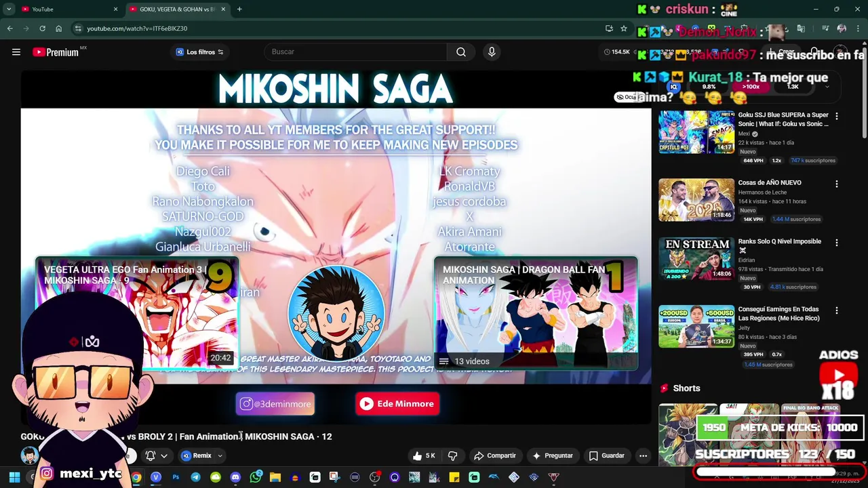Open the Google Translate icon in toolbar
The height and width of the screenshot is (488, 868).
click(802, 28)
